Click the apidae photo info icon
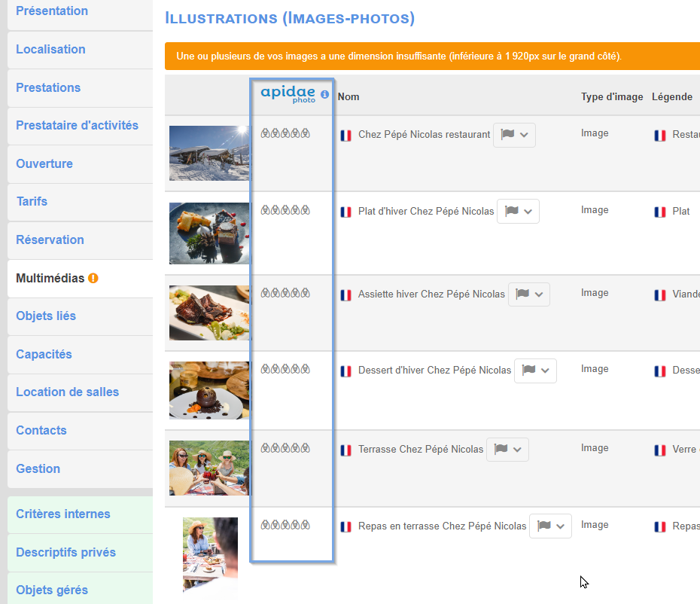The width and height of the screenshot is (700, 604). click(x=325, y=94)
